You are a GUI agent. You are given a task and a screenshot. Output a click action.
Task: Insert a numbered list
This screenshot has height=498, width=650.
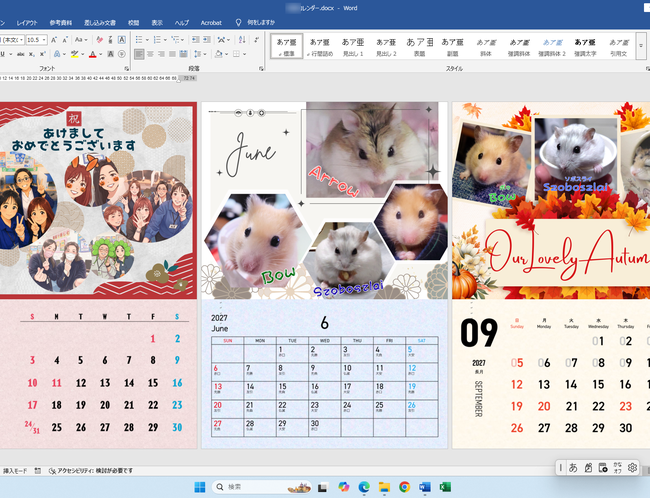click(157, 40)
